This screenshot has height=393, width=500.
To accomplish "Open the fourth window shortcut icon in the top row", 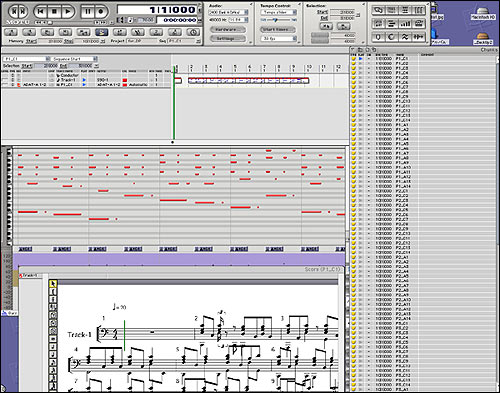I will tap(419, 10).
